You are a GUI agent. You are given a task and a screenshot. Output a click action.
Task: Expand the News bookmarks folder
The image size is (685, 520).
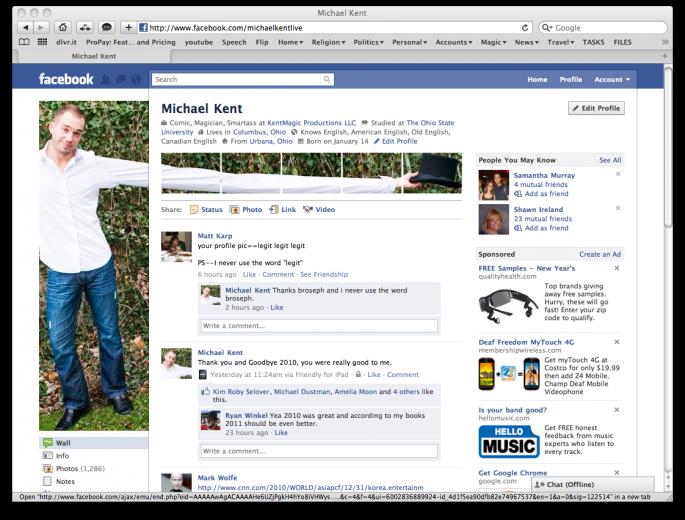[526, 42]
